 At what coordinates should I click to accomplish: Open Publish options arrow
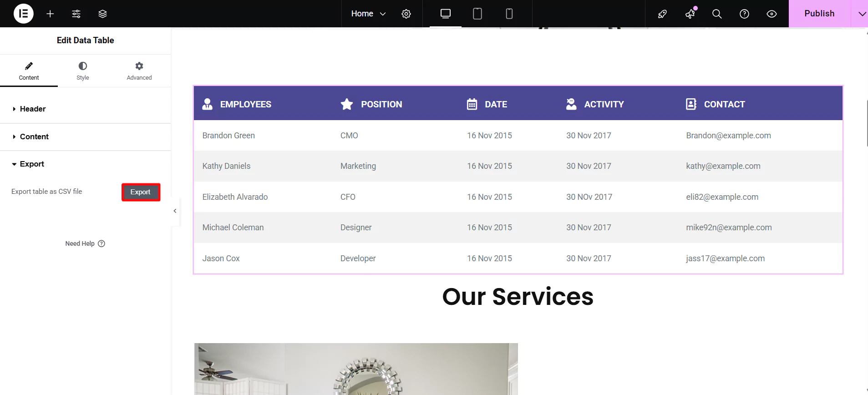click(x=862, y=14)
